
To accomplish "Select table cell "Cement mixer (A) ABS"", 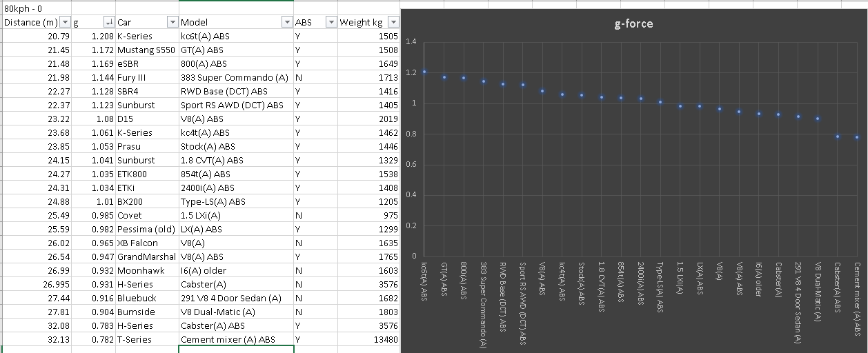I will [x=236, y=339].
